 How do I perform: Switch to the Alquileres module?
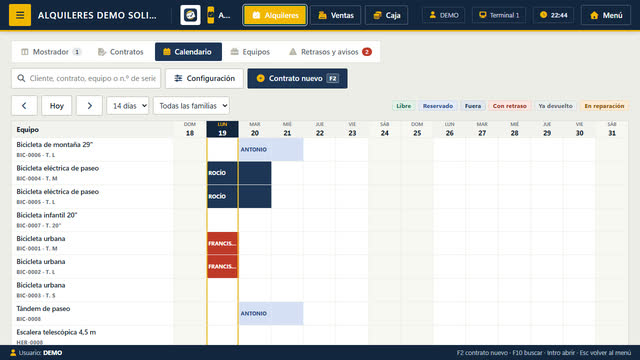[x=275, y=15]
